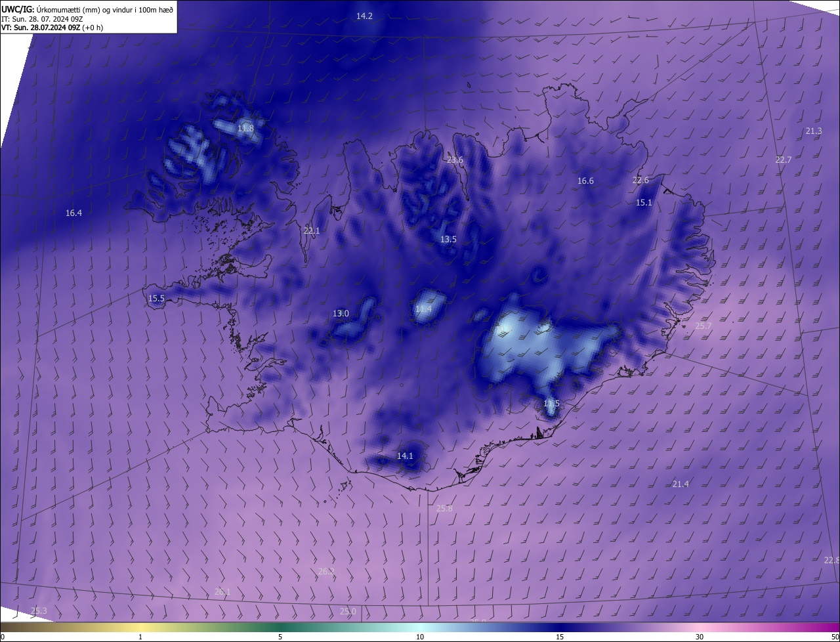The image size is (840, 642).
Task: Click the 14.1 value in the south
Action: click(405, 456)
